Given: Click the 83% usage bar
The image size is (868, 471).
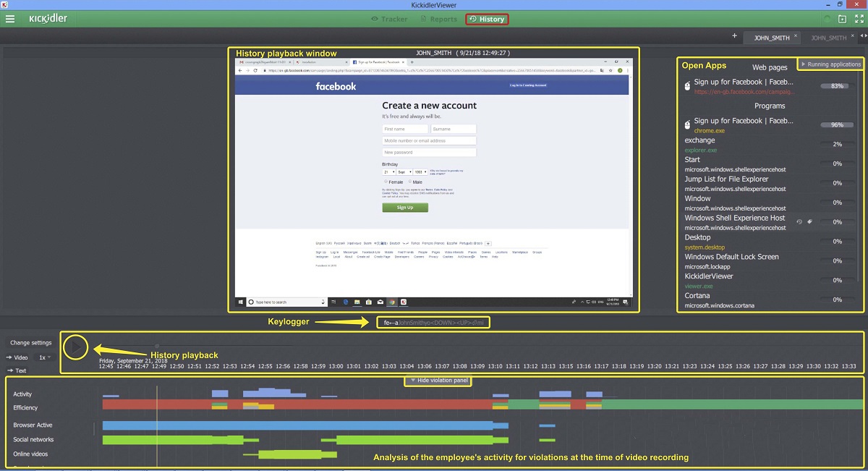Looking at the screenshot, I should coord(838,86).
